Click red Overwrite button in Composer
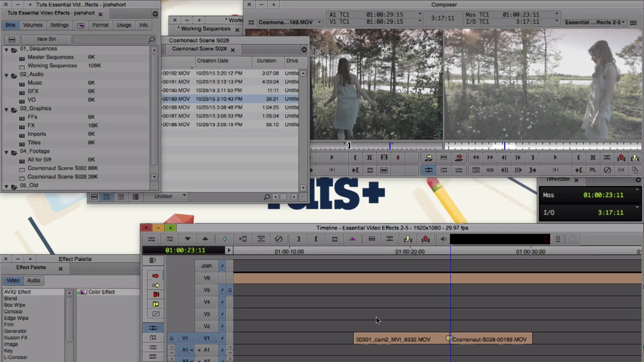Screen dimensions: 644x362 click(x=459, y=158)
